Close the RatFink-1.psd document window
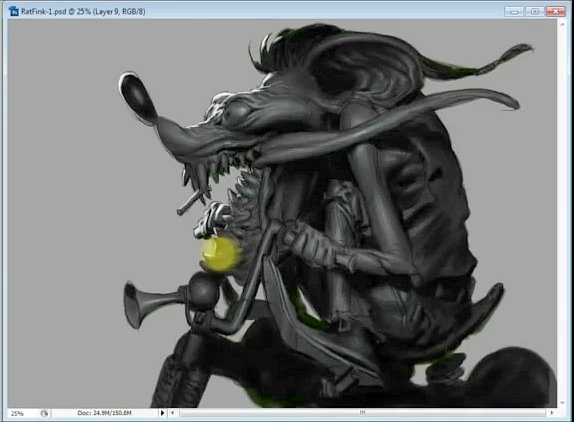 [x=556, y=12]
